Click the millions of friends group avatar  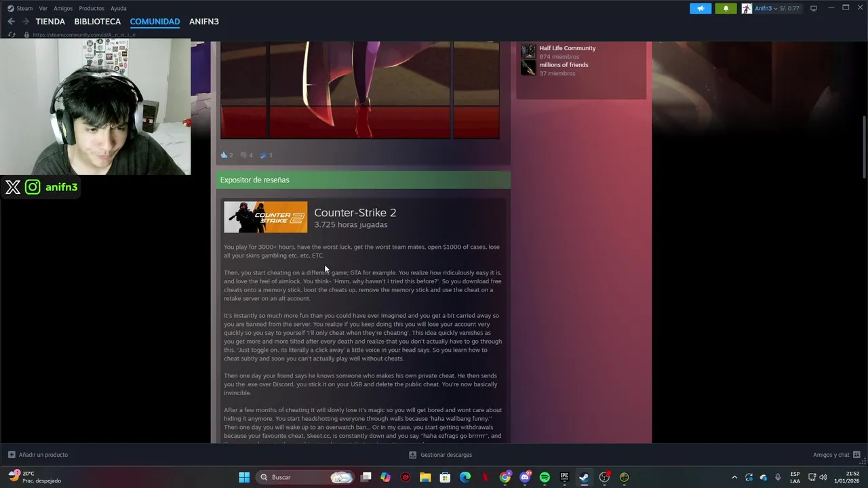pyautogui.click(x=528, y=68)
